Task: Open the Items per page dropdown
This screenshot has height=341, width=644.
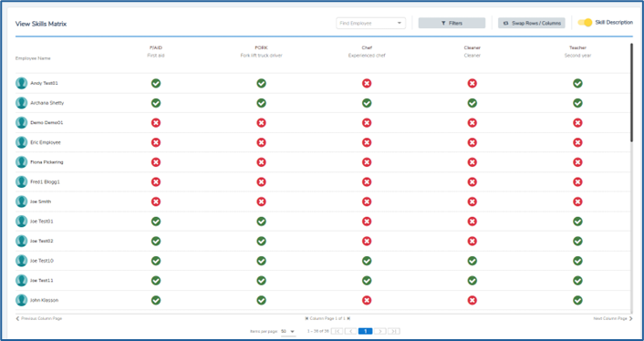Action: click(x=288, y=331)
